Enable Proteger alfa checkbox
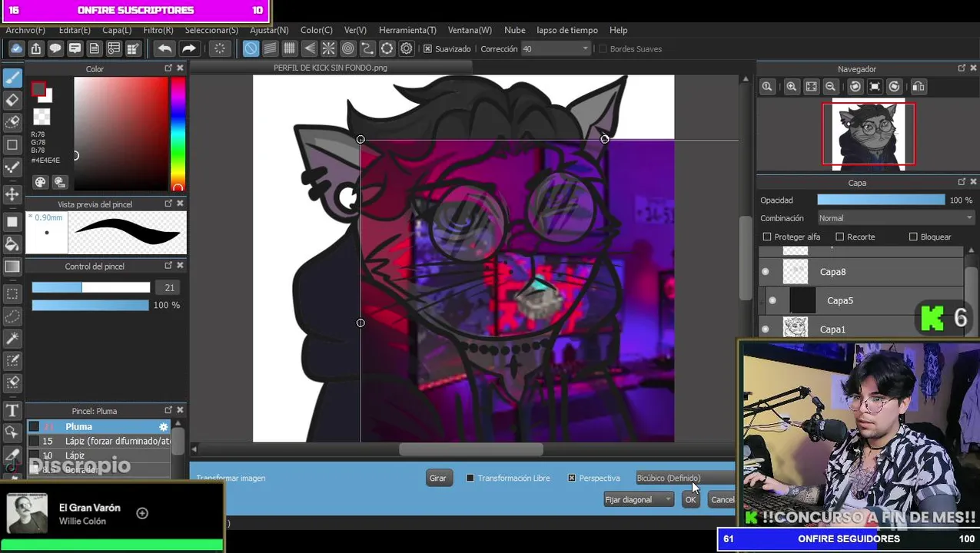Screen dimensions: 980x553 tap(766, 237)
